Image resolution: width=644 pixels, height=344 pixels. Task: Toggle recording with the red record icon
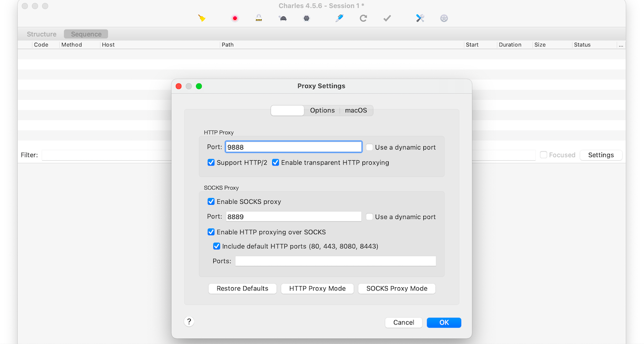[235, 18]
